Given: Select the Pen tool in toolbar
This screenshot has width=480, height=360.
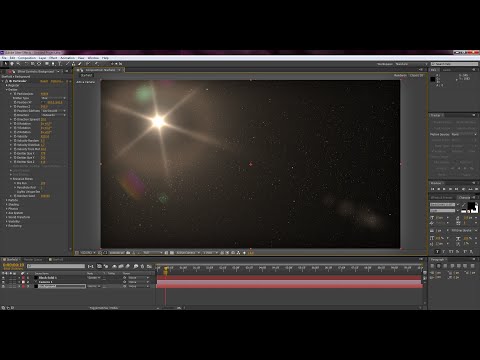Looking at the screenshot, I should [53, 64].
